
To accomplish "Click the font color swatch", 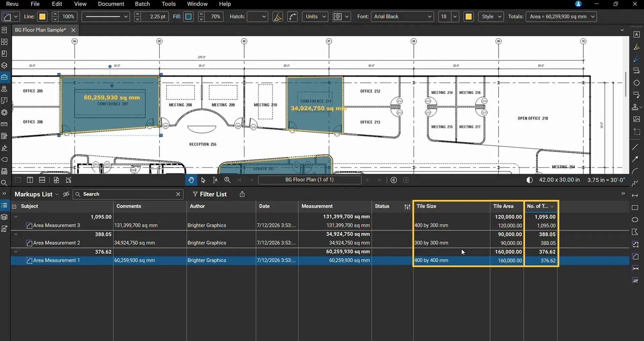I will click(469, 16).
